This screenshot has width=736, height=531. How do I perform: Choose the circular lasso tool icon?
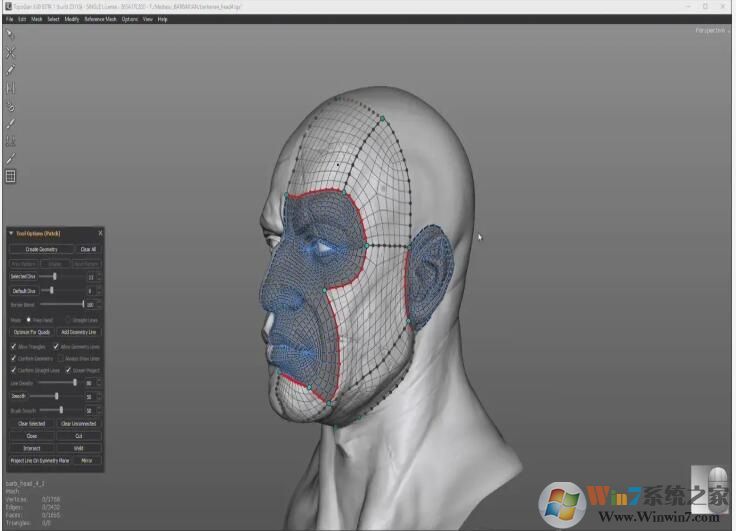pyautogui.click(x=10, y=106)
